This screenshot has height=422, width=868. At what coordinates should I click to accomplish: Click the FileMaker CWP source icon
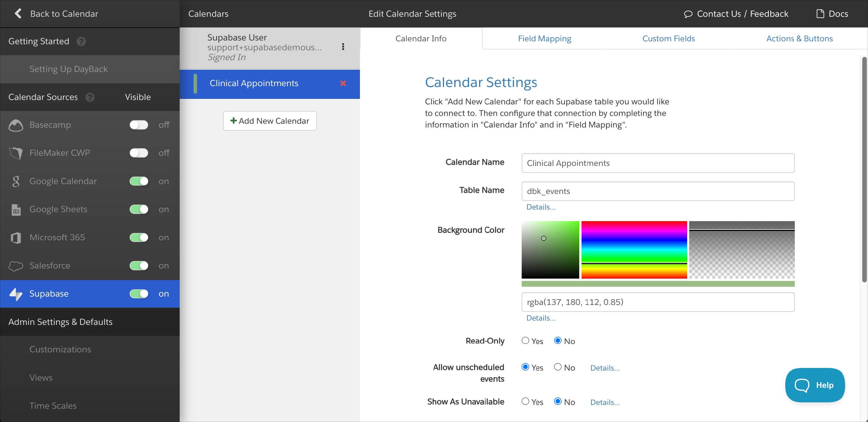pyautogui.click(x=16, y=153)
